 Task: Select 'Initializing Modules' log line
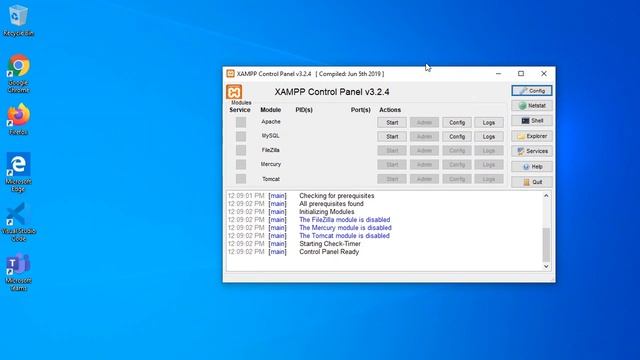[327, 212]
